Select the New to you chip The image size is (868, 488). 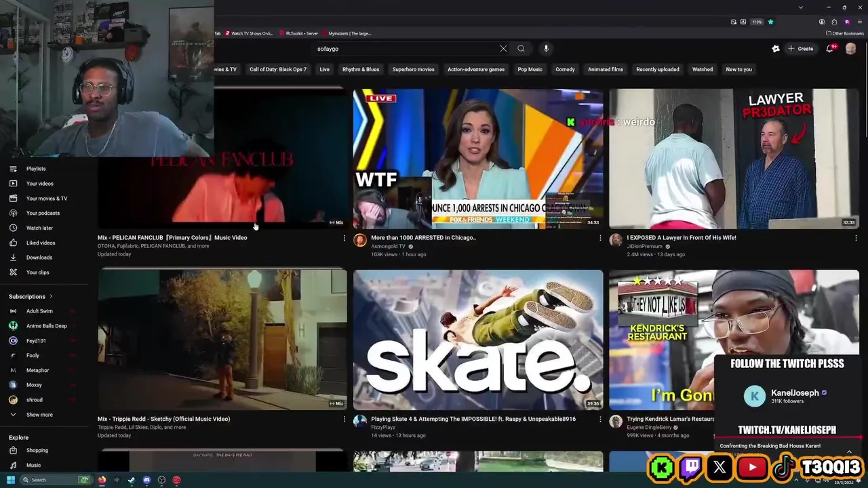point(739,69)
